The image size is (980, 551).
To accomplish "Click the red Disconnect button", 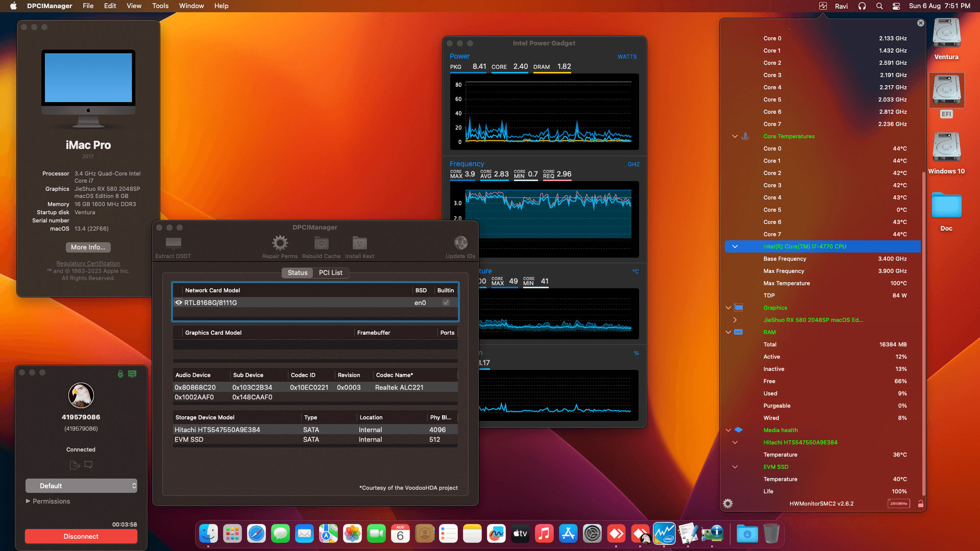I will 81,536.
